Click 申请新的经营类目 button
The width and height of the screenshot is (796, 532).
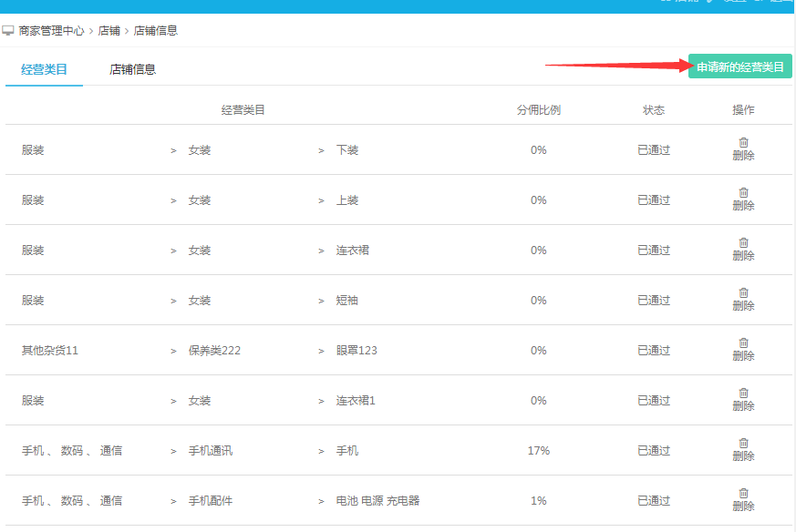[x=739, y=66]
